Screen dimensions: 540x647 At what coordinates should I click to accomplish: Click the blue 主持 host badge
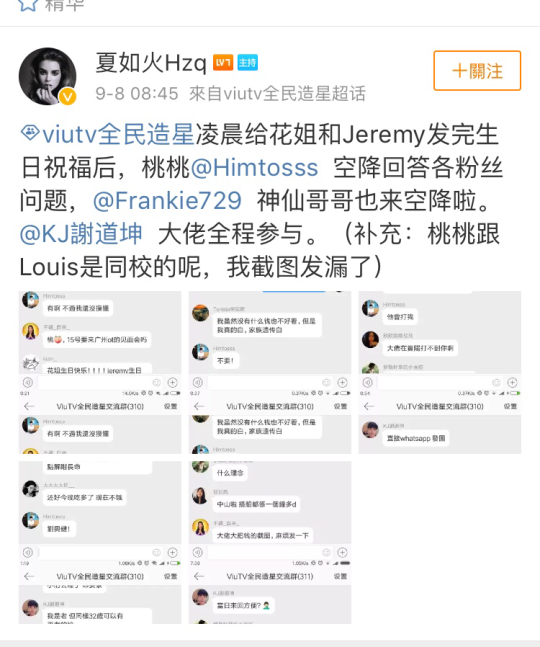248,63
